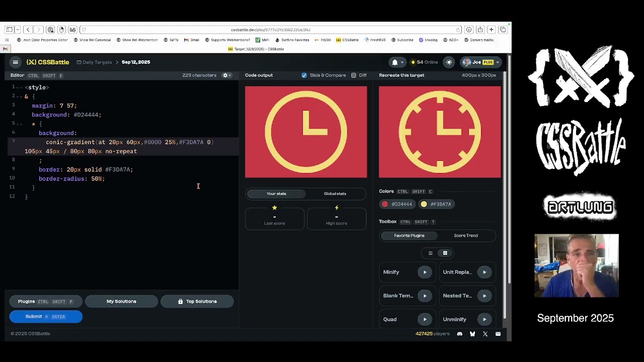Open the Discord icon in footer
Screen dimensions: 644x362
click(x=459, y=334)
